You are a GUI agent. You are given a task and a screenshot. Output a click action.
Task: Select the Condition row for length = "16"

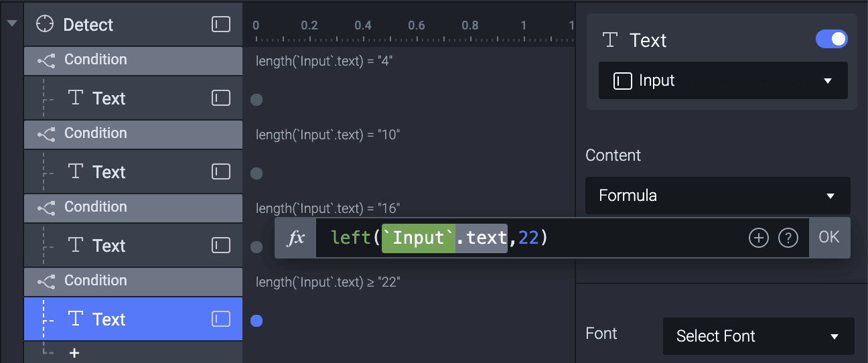(133, 208)
